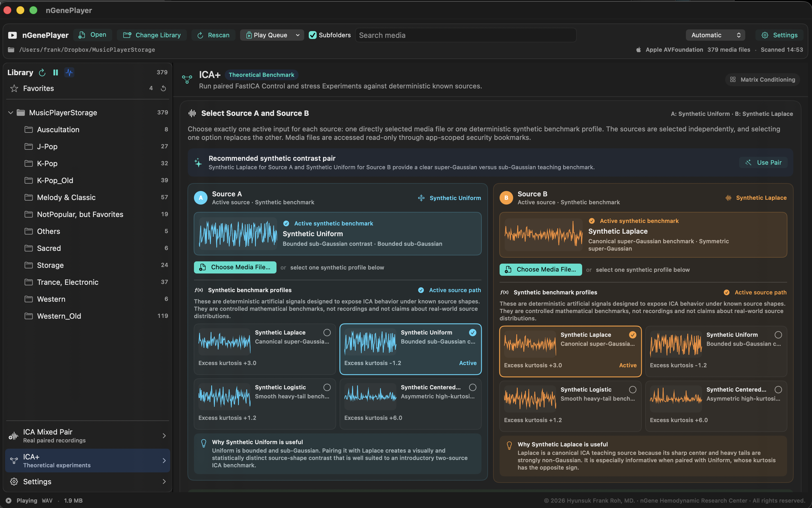812x508 pixels.
Task: Click the Synthetic Laplace indicator icon in Source B header
Action: 728,198
